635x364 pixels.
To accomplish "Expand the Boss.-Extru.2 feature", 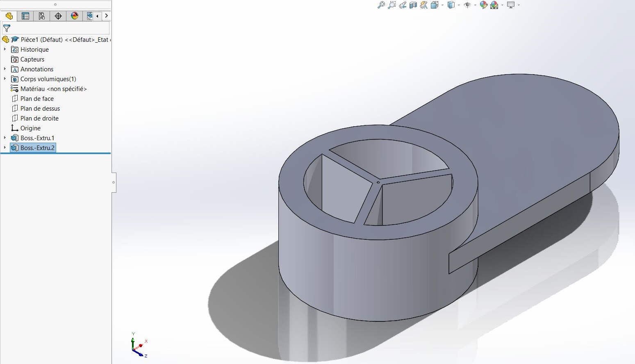I will [x=5, y=148].
